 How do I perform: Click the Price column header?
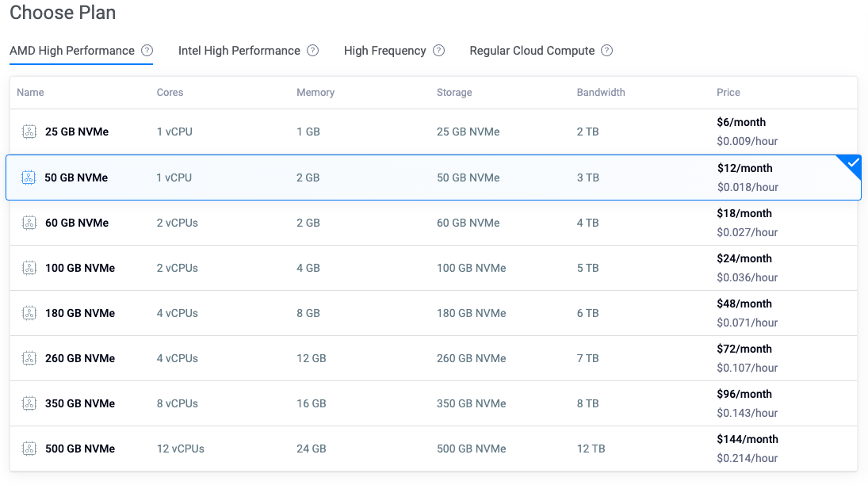pyautogui.click(x=728, y=93)
